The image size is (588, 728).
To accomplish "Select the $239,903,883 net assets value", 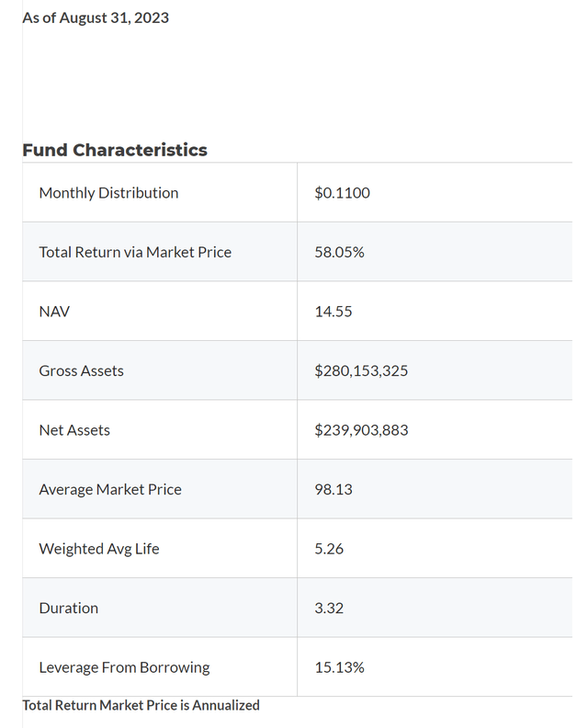I will coord(361,430).
